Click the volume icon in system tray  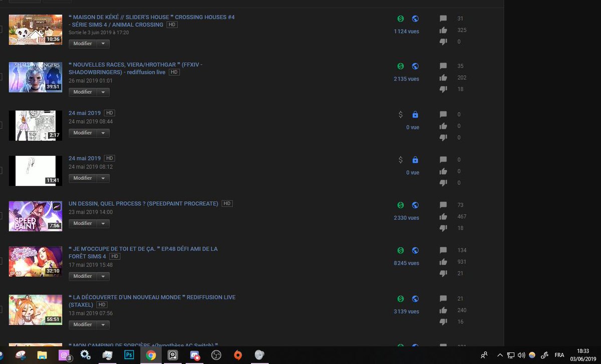click(x=521, y=355)
